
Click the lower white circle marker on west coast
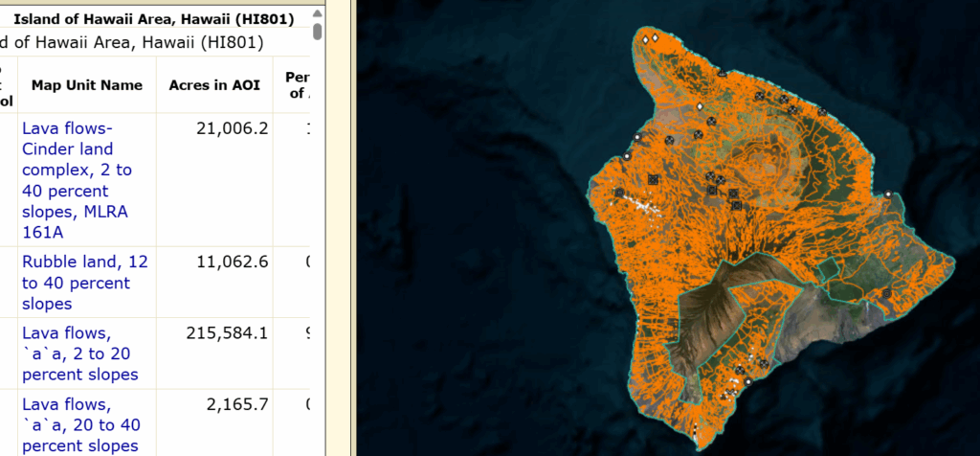[627, 155]
